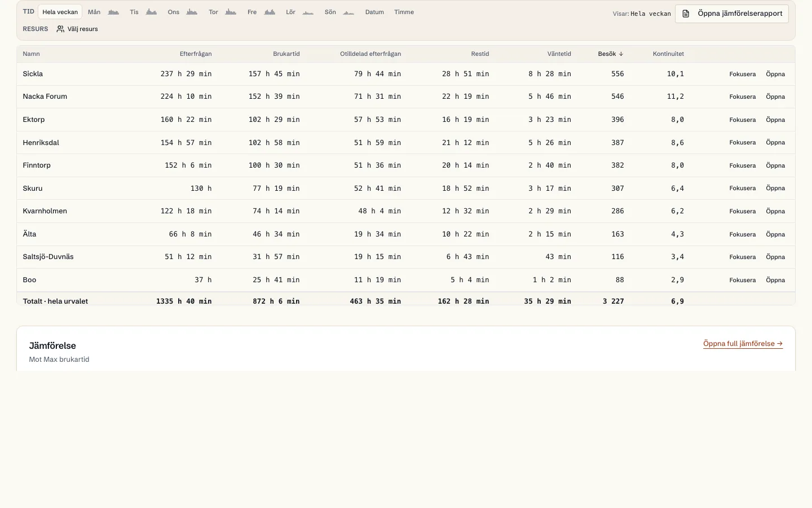Viewport: 812px width, 508px height.
Task: Focus on the Boo row
Action: pos(743,280)
